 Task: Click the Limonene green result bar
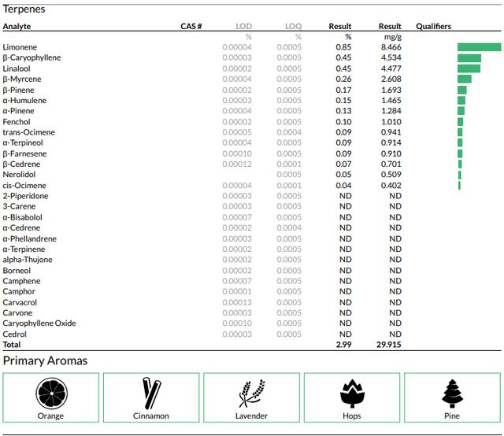point(480,47)
